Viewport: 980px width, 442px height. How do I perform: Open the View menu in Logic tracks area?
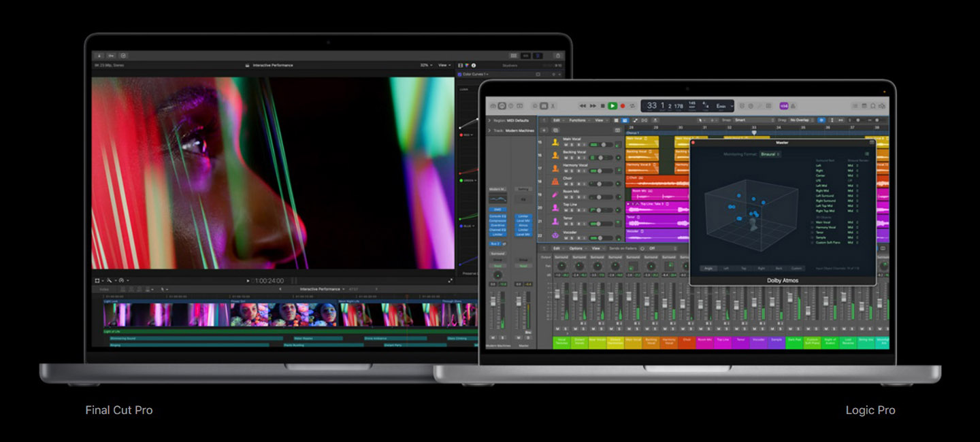coord(600,120)
